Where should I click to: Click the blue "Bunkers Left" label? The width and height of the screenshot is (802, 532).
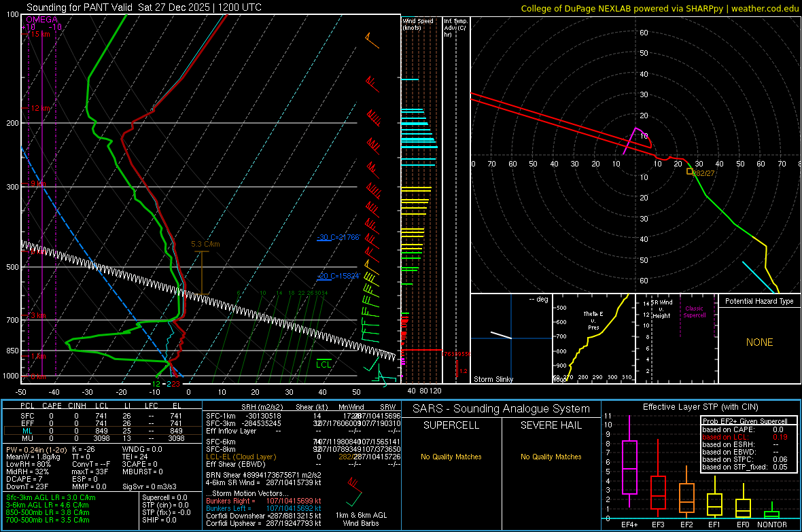228,508
